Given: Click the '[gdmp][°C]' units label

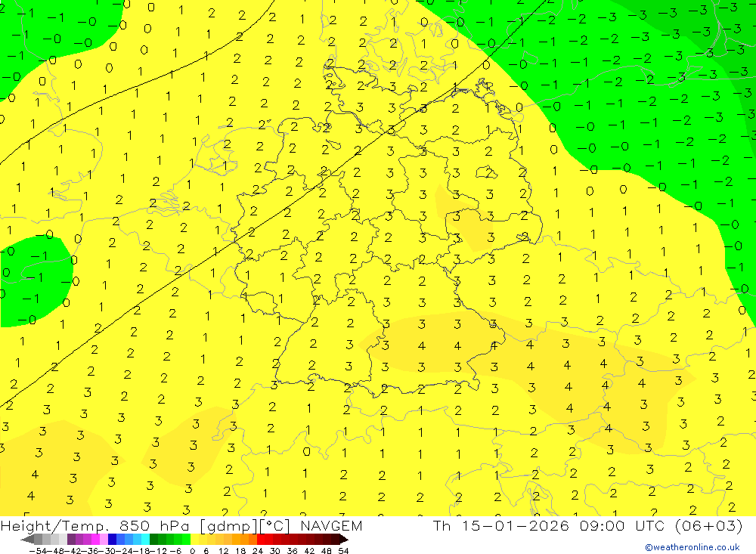Looking at the screenshot, I should (x=245, y=525).
